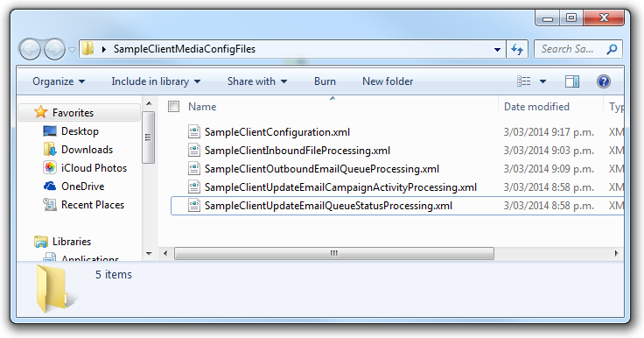
Task: Select SampleClientOutboundEmailQueueProcessing.xml file
Action: pos(322,169)
